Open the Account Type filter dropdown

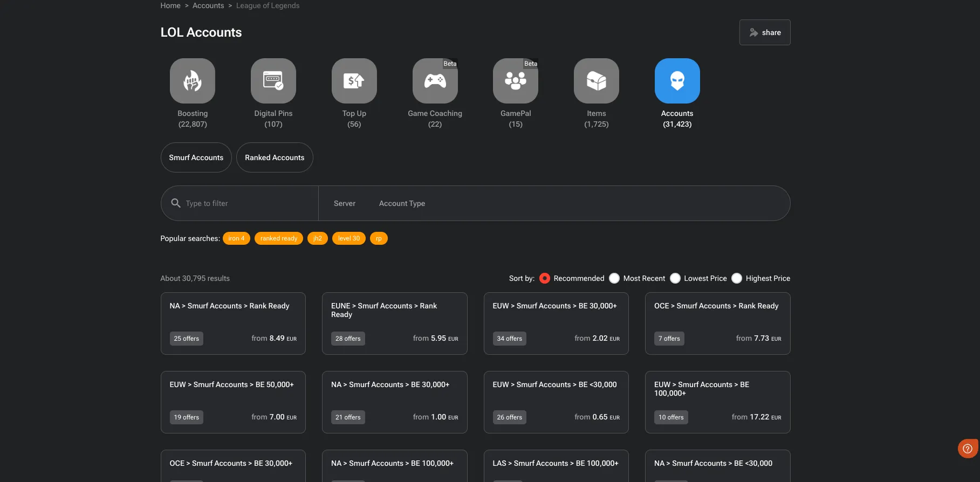click(402, 203)
